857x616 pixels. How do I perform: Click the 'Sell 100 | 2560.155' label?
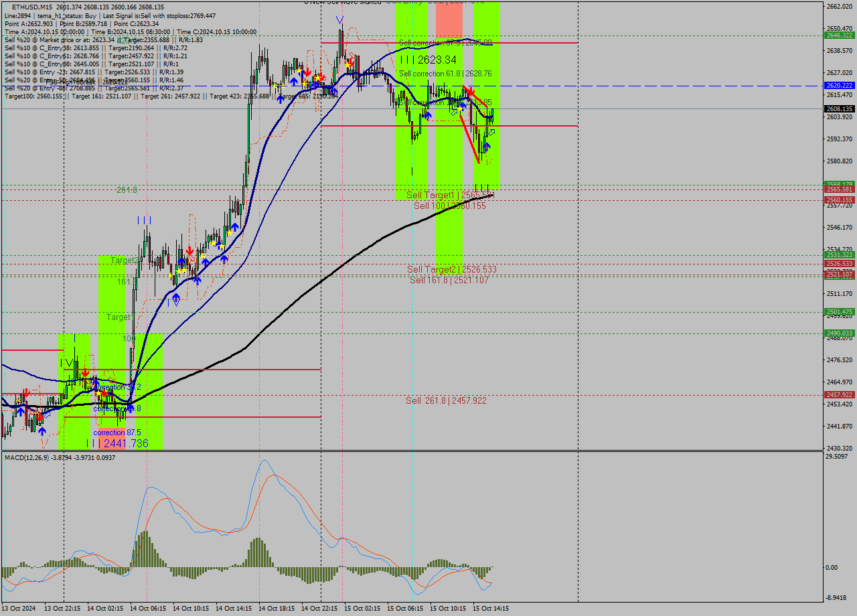pyautogui.click(x=450, y=206)
